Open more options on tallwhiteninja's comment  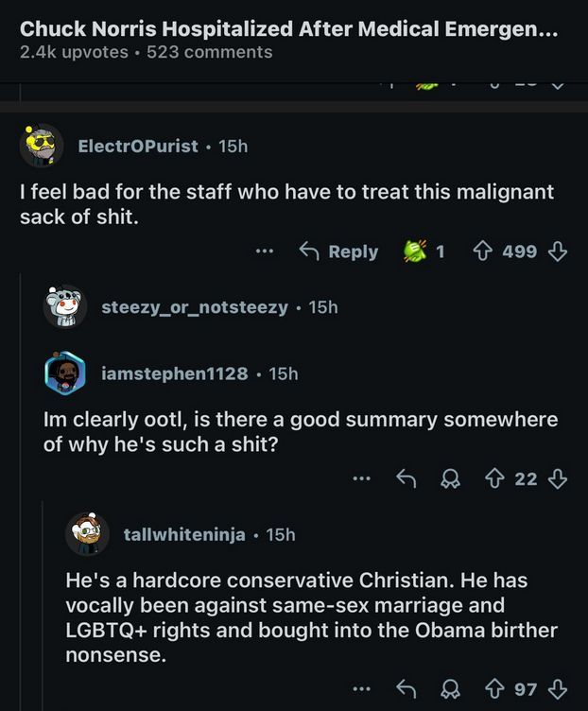(361, 689)
